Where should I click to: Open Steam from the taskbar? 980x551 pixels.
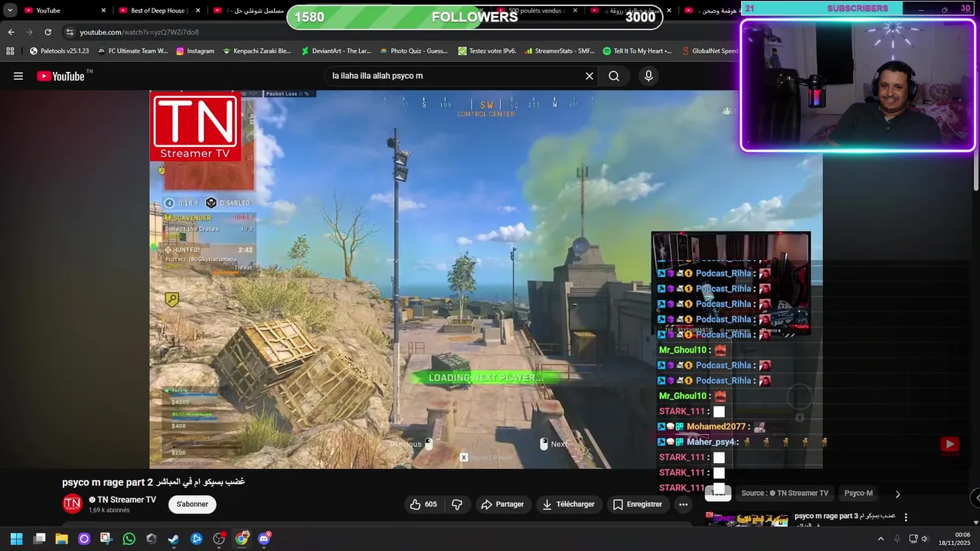(x=174, y=539)
